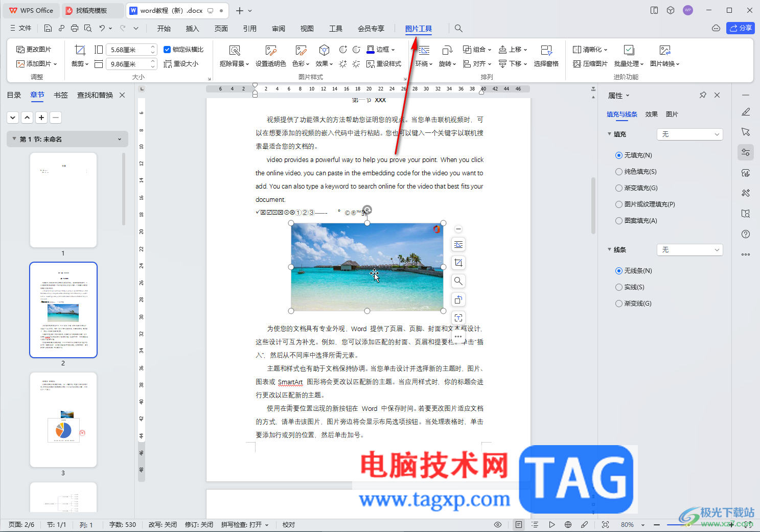Image resolution: width=760 pixels, height=532 pixels.
Task: Switch to web layout view in status bar
Action: coord(568,525)
